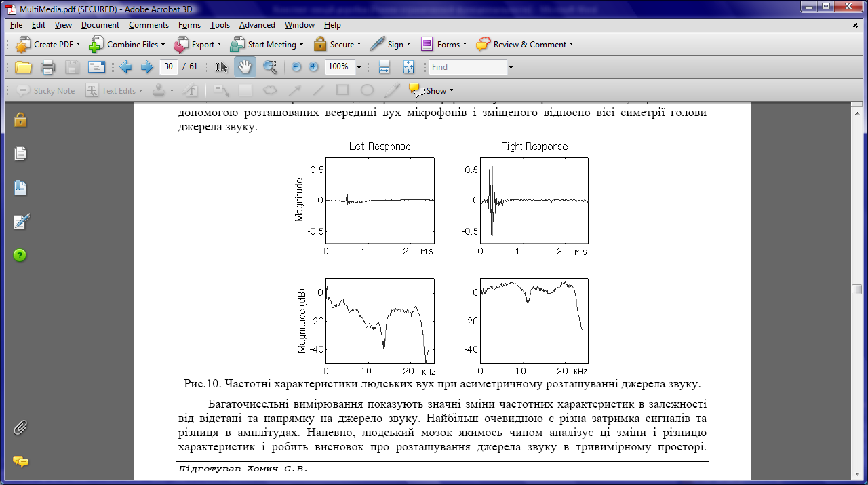
Task: Open the Export dropdown
Action: [198, 45]
